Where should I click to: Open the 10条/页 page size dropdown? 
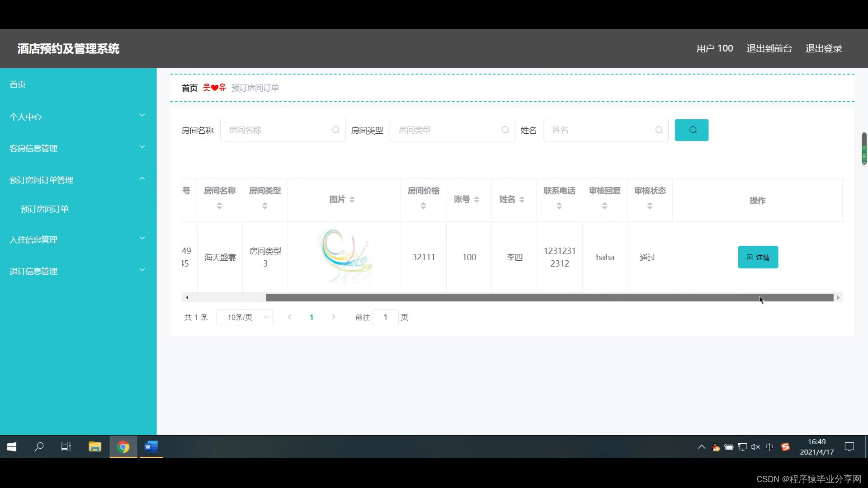245,317
